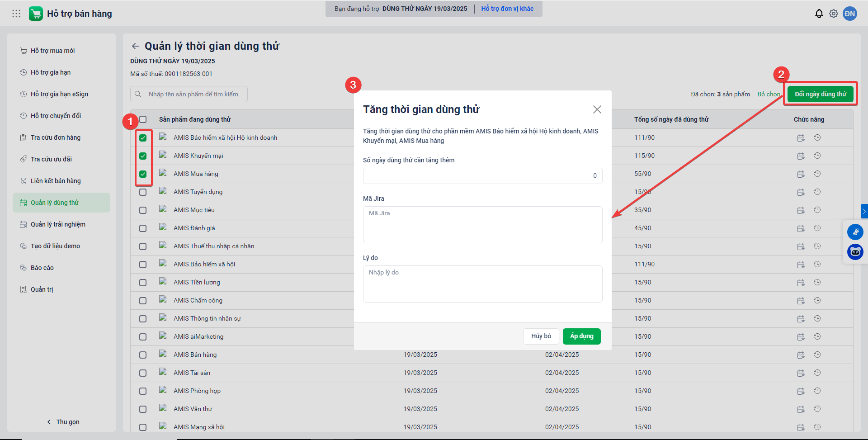Viewport: 868px width, 440px height.
Task: Focus the Mã Jira text area
Action: coord(482,225)
